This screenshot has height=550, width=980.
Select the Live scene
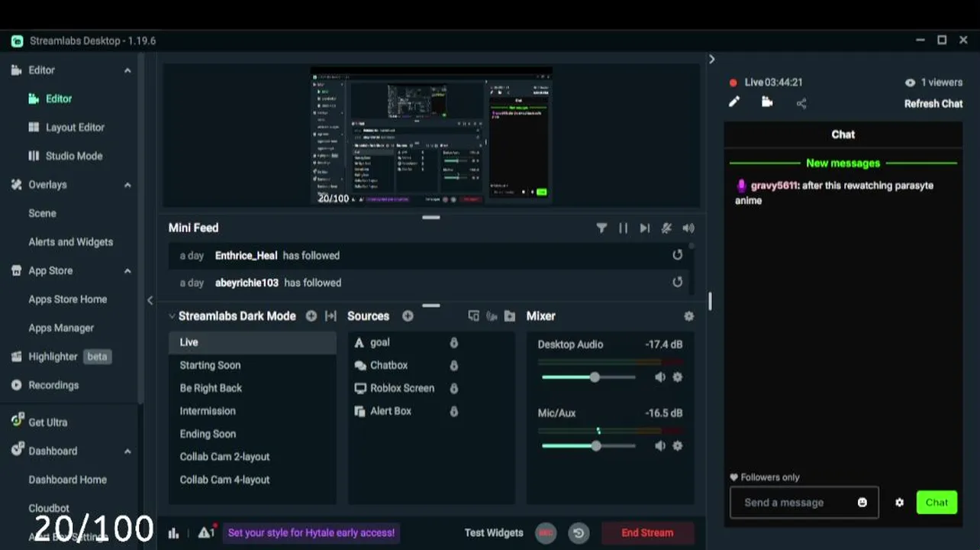click(x=252, y=342)
